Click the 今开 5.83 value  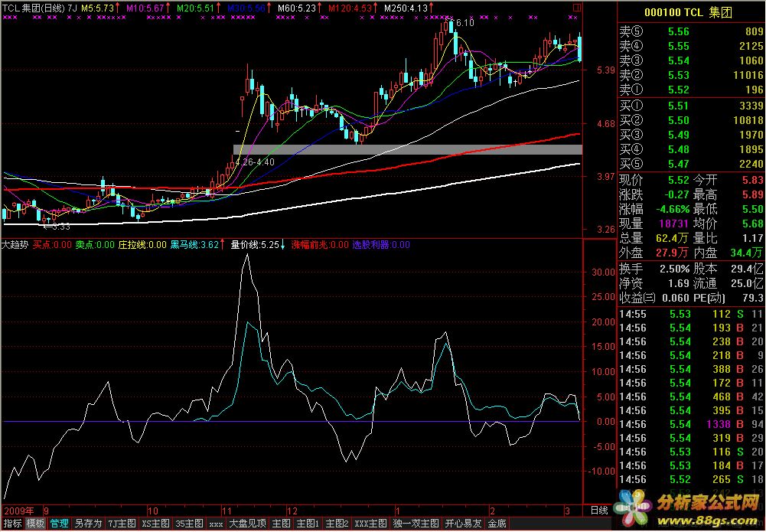pyautogui.click(x=752, y=180)
